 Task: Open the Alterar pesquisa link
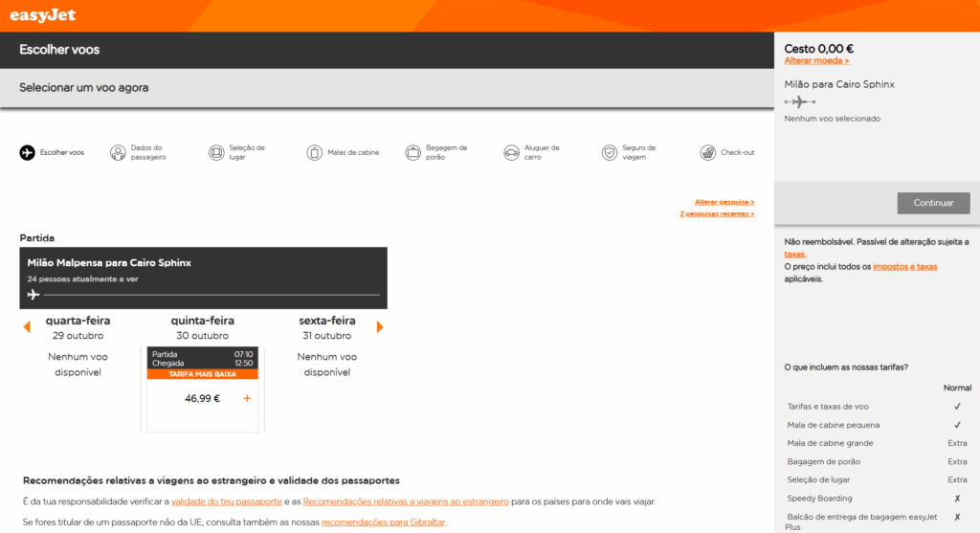click(724, 203)
